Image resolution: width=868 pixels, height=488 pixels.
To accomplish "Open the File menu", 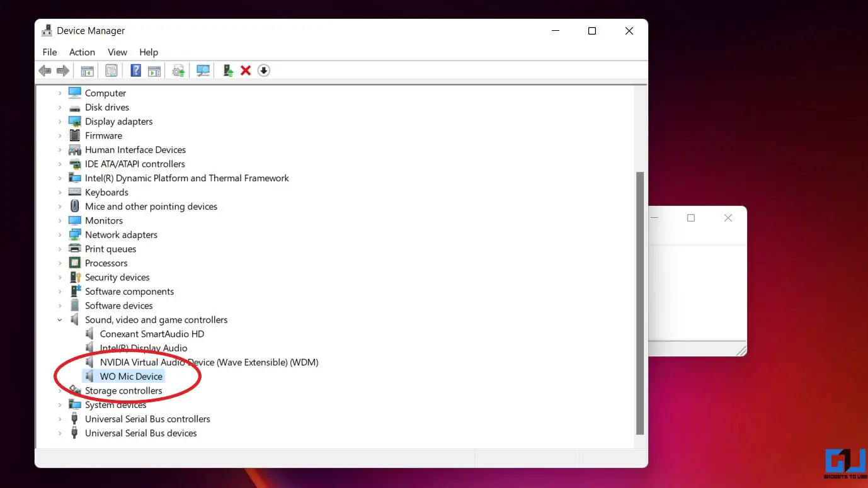I will [x=50, y=52].
